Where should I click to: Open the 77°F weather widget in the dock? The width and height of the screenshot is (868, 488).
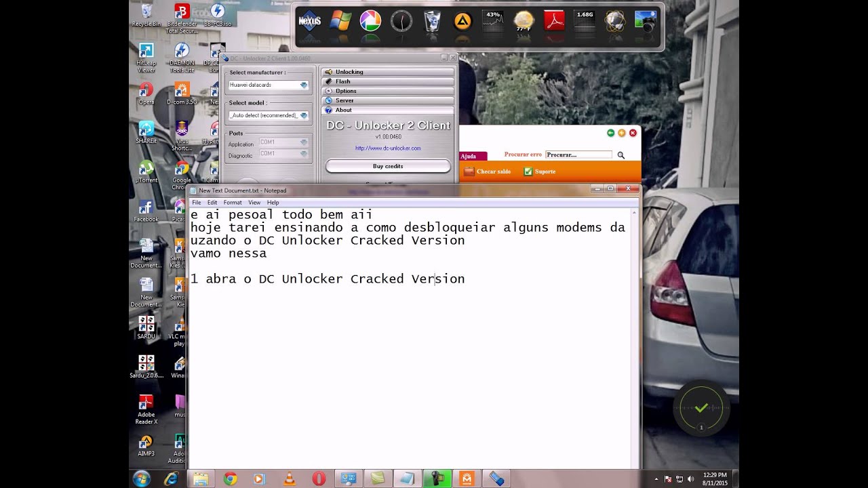coord(524,21)
